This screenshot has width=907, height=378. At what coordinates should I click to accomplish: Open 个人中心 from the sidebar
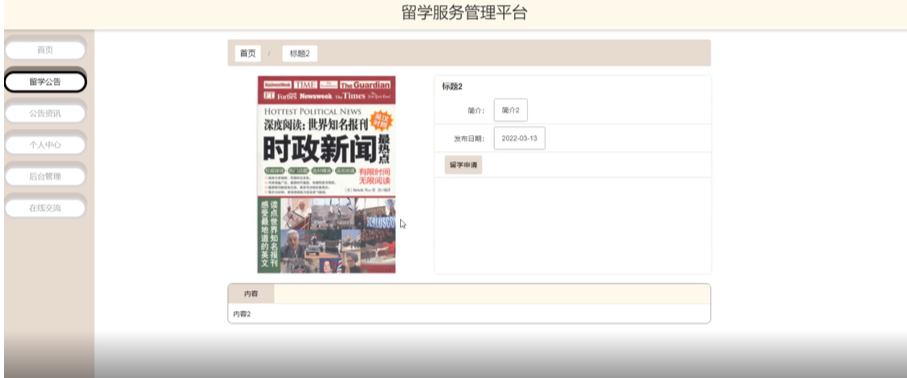(45, 145)
